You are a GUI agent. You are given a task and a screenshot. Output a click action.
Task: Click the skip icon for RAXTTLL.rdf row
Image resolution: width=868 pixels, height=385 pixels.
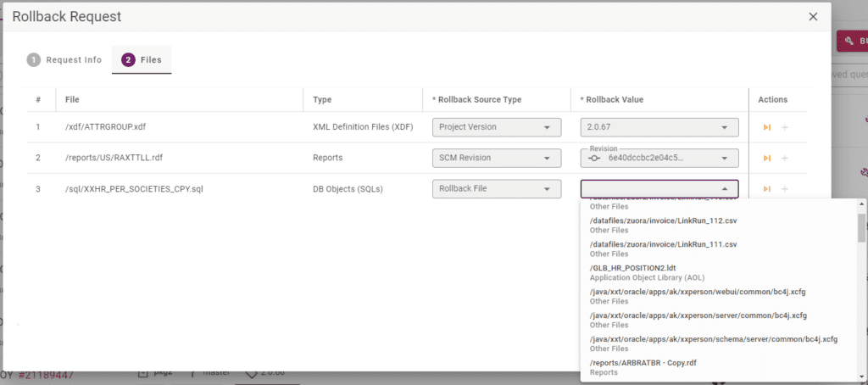(x=766, y=159)
